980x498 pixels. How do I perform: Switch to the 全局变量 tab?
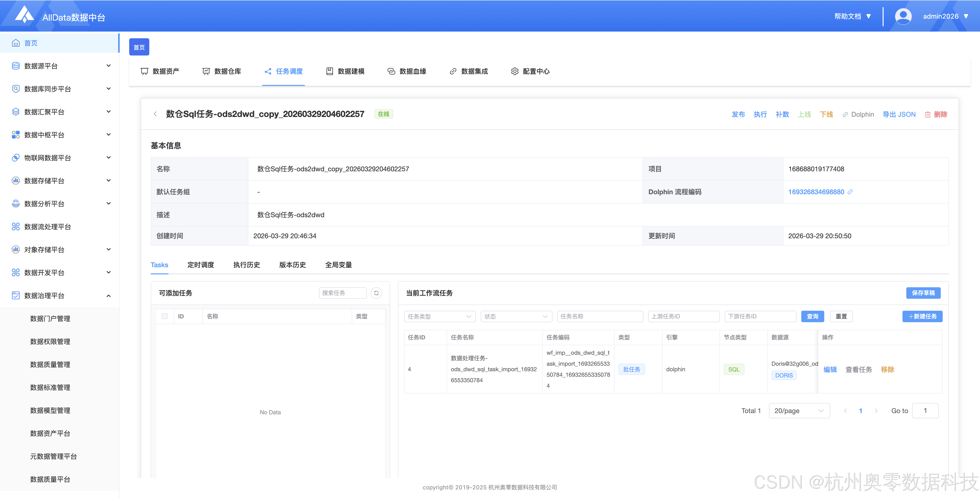(x=339, y=265)
